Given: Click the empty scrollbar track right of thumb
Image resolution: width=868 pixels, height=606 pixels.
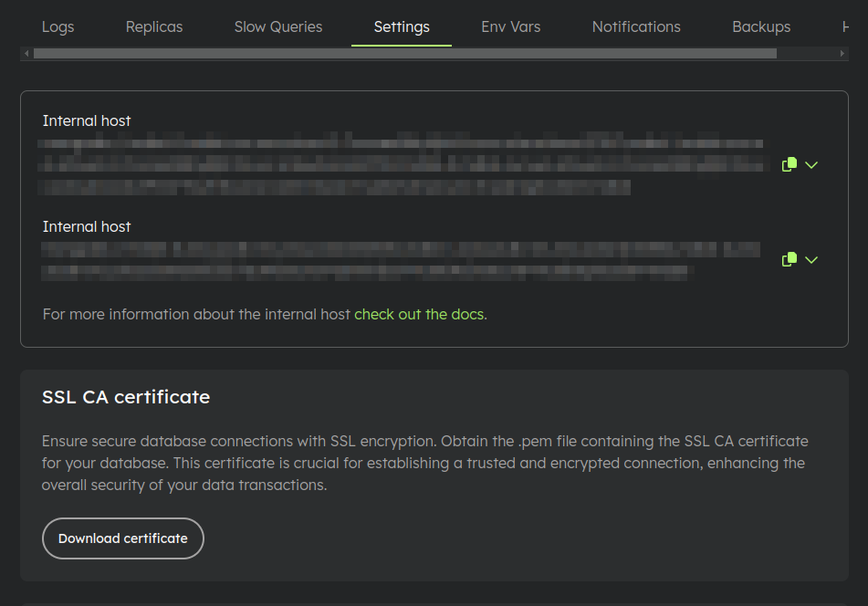Looking at the screenshot, I should click(807, 54).
